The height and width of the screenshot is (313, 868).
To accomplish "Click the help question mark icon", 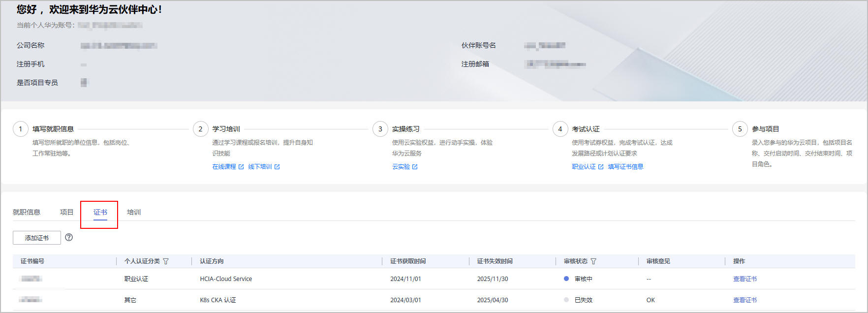I will 69,237.
